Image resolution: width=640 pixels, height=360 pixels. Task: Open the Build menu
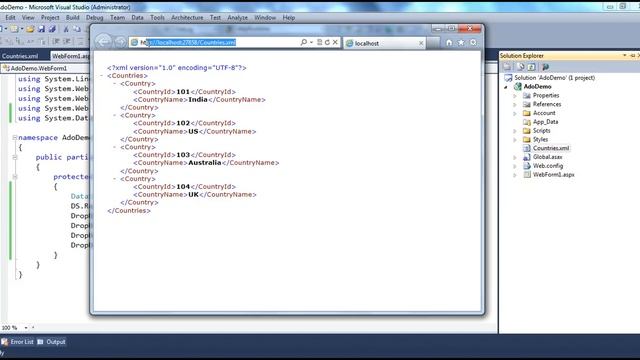(72, 18)
